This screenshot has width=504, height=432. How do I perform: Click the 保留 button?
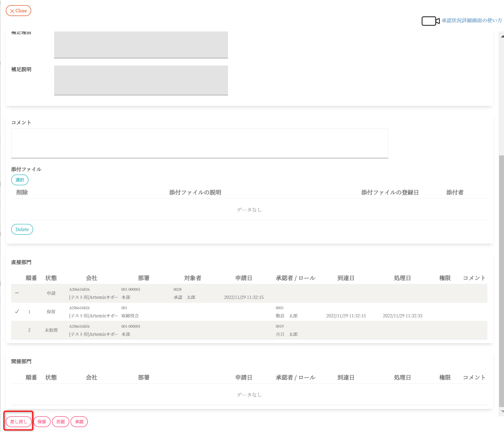(42, 422)
